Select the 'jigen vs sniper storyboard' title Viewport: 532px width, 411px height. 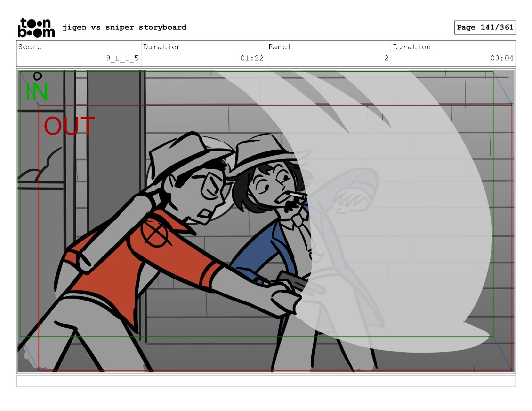pyautogui.click(x=125, y=27)
